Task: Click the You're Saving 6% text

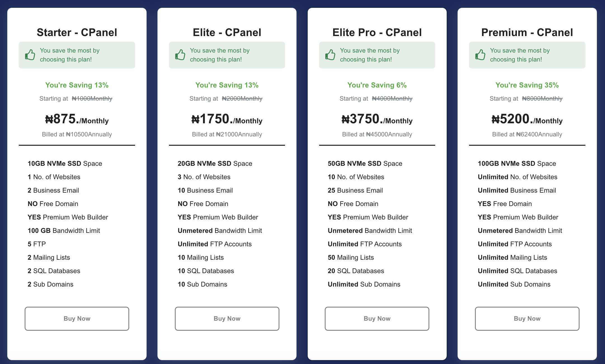Action: 377,85
